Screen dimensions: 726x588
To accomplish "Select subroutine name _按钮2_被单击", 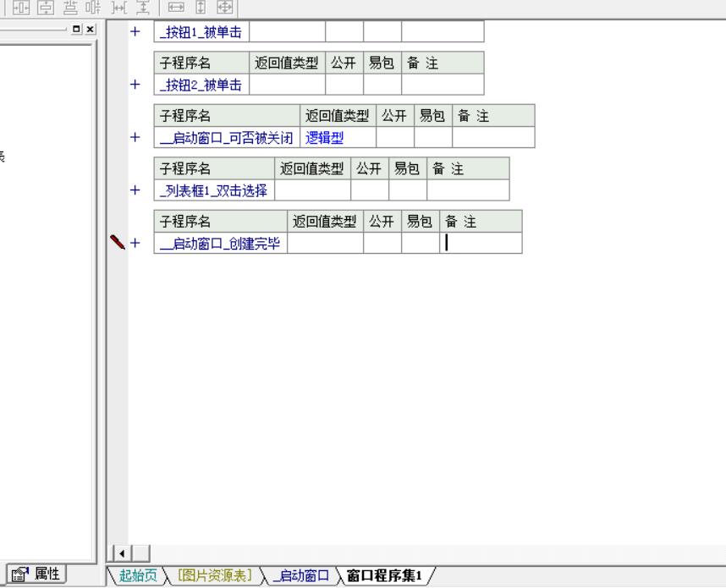I will coord(201,85).
